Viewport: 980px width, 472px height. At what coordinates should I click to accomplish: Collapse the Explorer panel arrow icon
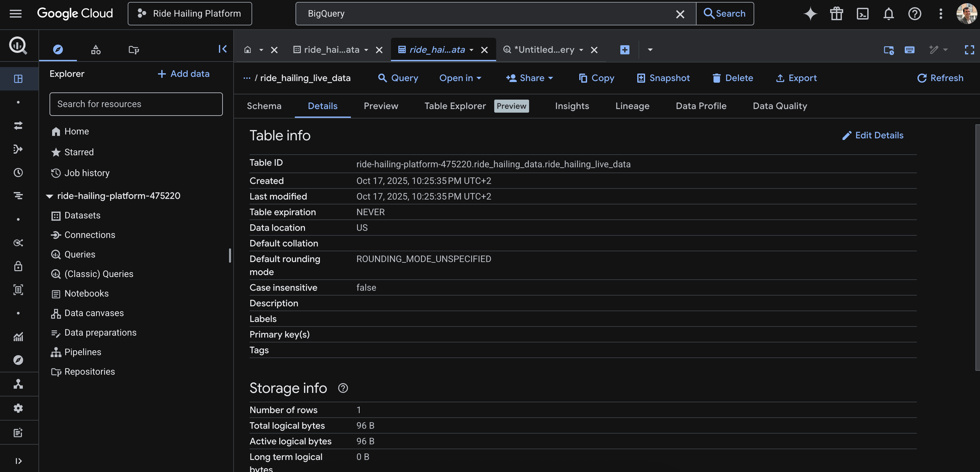(223, 49)
